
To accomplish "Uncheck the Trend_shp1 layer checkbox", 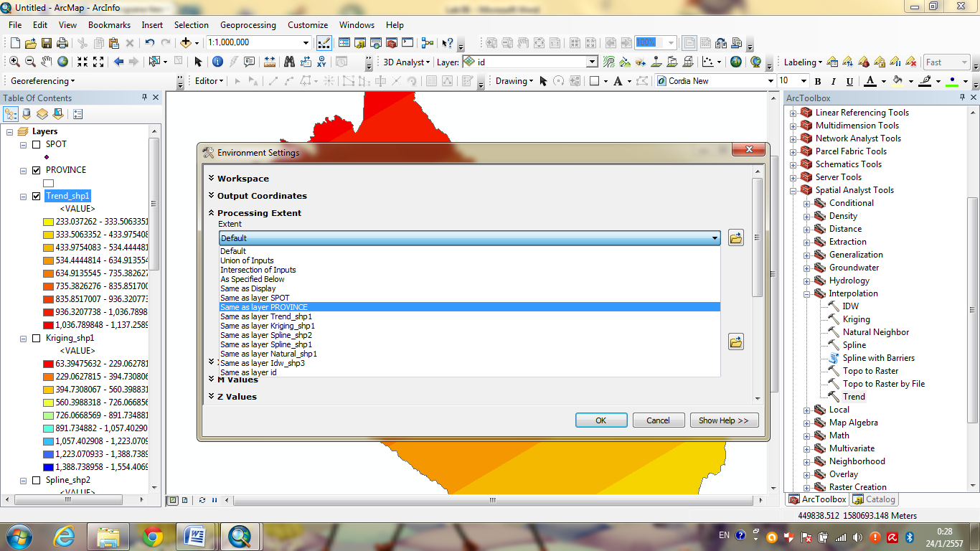I will (x=36, y=196).
